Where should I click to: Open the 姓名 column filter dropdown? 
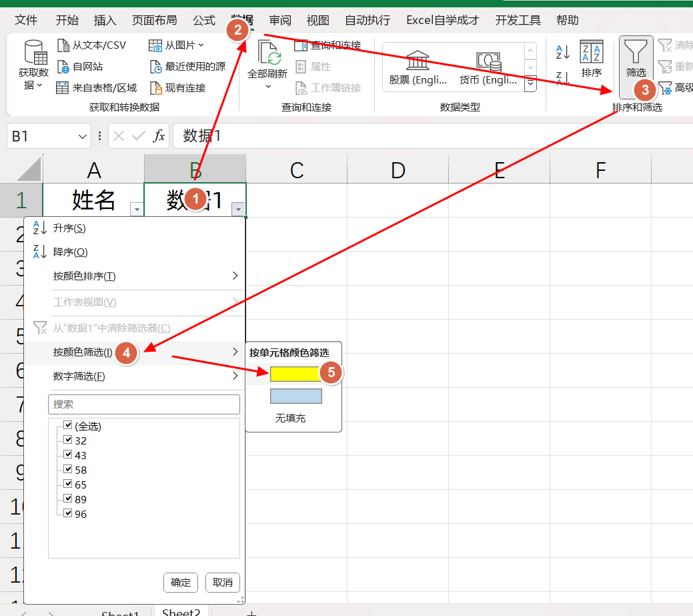137,209
